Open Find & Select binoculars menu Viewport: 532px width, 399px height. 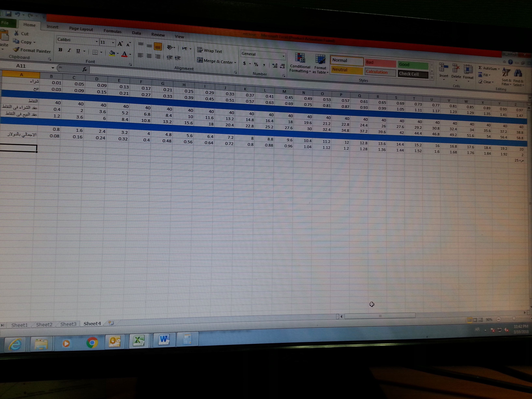click(518, 78)
